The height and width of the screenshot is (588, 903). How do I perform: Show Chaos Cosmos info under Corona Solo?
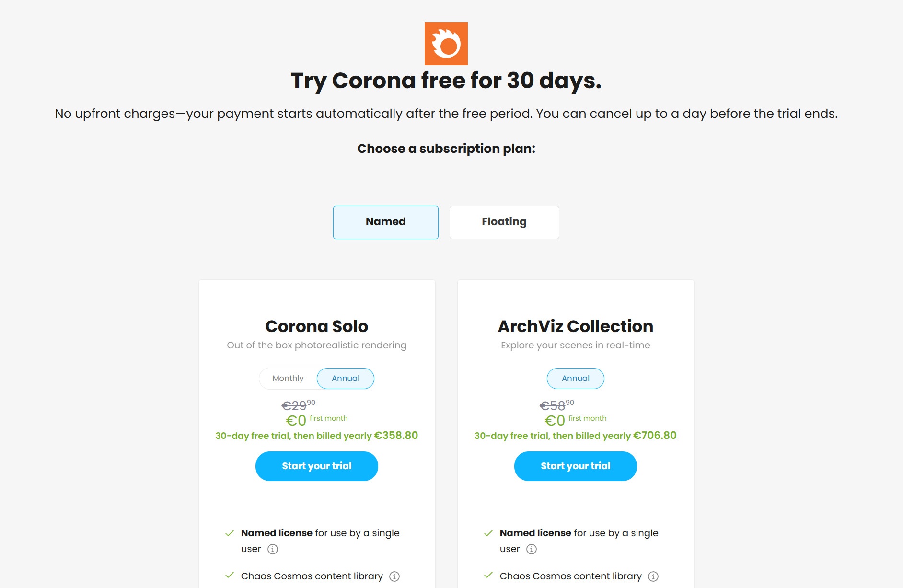394,576
